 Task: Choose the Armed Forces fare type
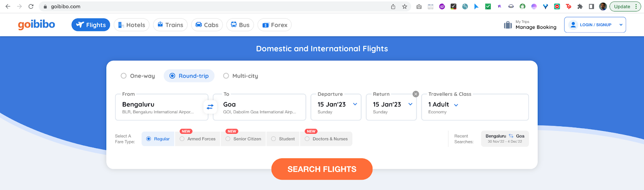198,139
